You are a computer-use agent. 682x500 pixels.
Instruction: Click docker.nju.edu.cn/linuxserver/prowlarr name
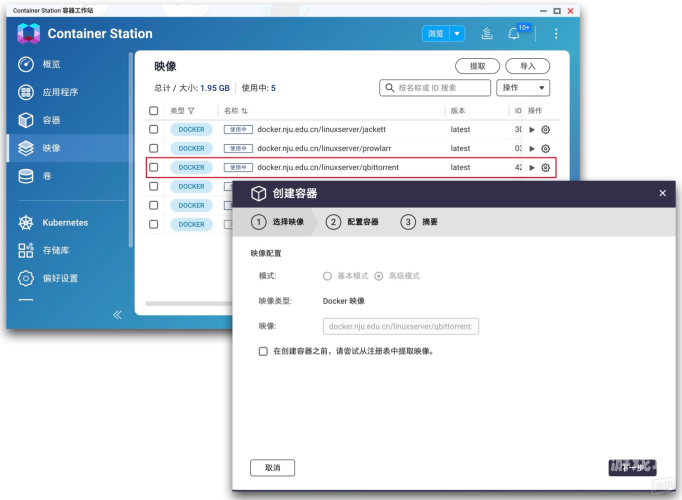pyautogui.click(x=324, y=148)
